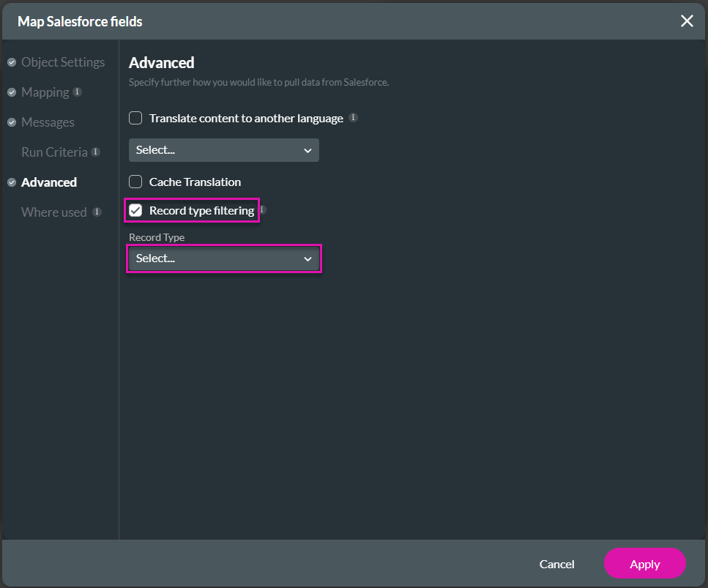Click the checkmark icon next to Object Settings
Screen dimensions: 708x588
[12, 62]
